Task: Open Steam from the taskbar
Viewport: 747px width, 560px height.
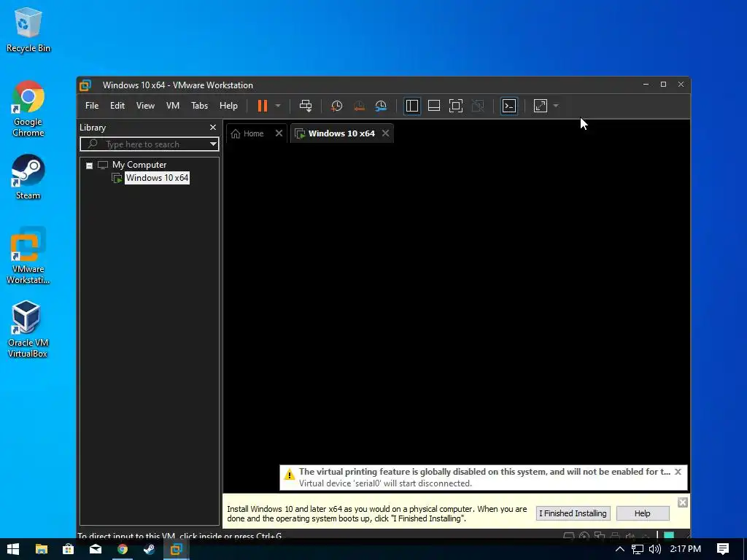Action: 149,549
